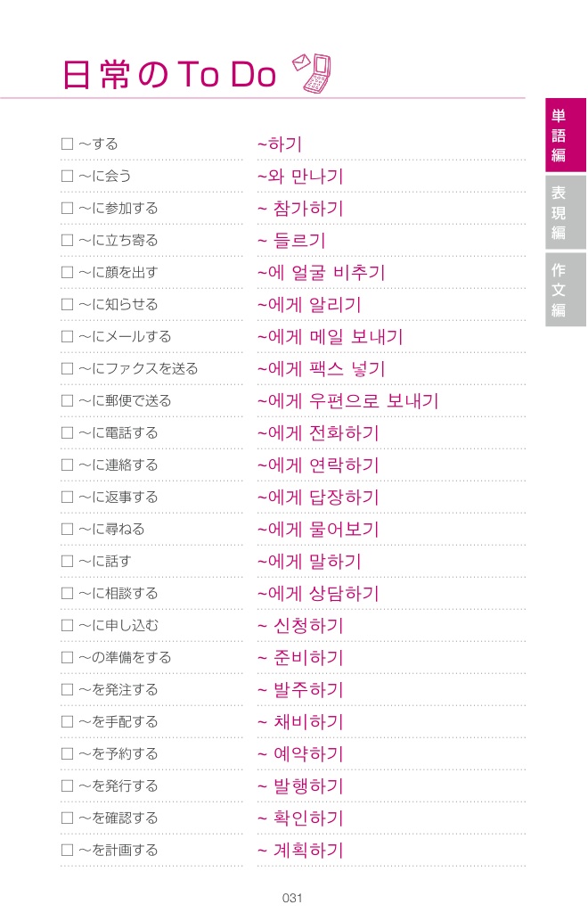Click the Korean phrase ~하기
The image size is (588, 921).
(280, 144)
